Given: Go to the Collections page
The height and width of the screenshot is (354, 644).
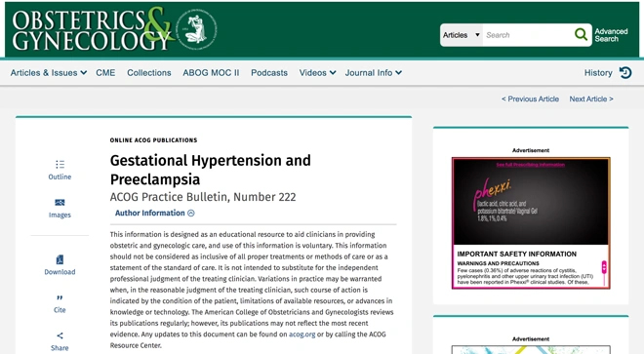Looking at the screenshot, I should click(149, 73).
